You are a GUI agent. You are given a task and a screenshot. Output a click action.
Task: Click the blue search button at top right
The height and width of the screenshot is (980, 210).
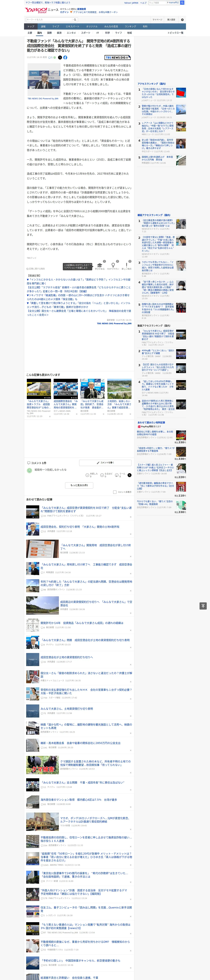point(182,3)
